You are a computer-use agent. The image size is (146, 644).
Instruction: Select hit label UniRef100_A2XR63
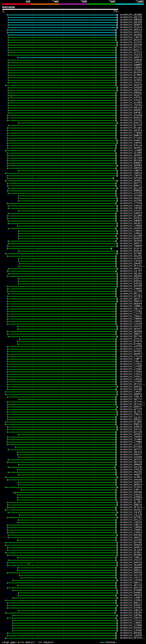click(131, 80)
